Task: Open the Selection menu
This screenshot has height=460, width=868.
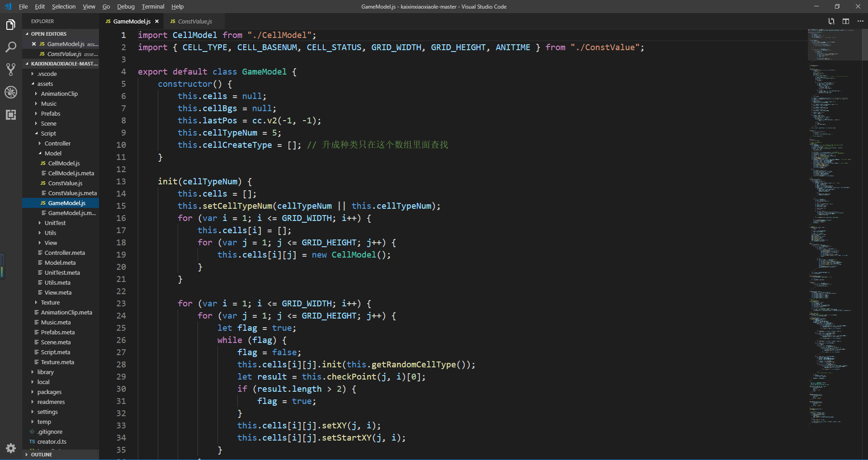Action: point(64,6)
